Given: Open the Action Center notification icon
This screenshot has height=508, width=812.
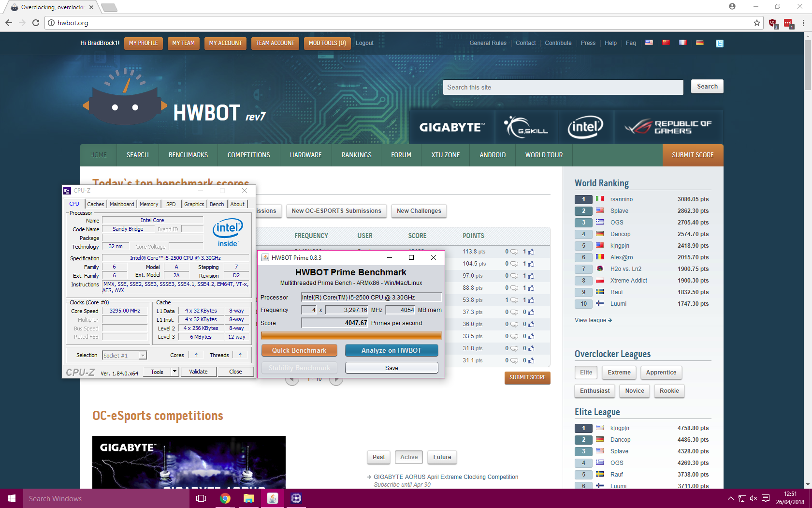Looking at the screenshot, I should click(x=766, y=498).
